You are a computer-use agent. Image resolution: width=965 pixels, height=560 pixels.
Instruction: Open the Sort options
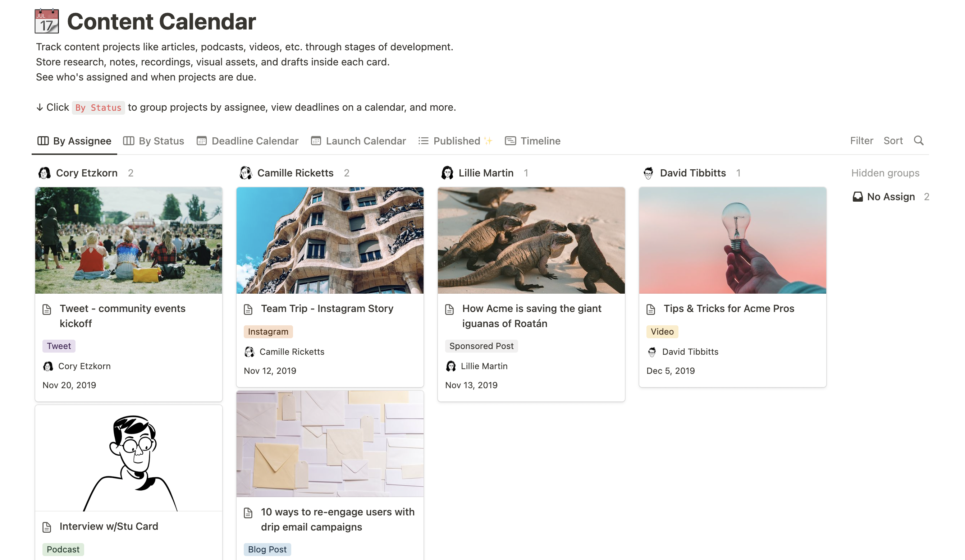(893, 141)
